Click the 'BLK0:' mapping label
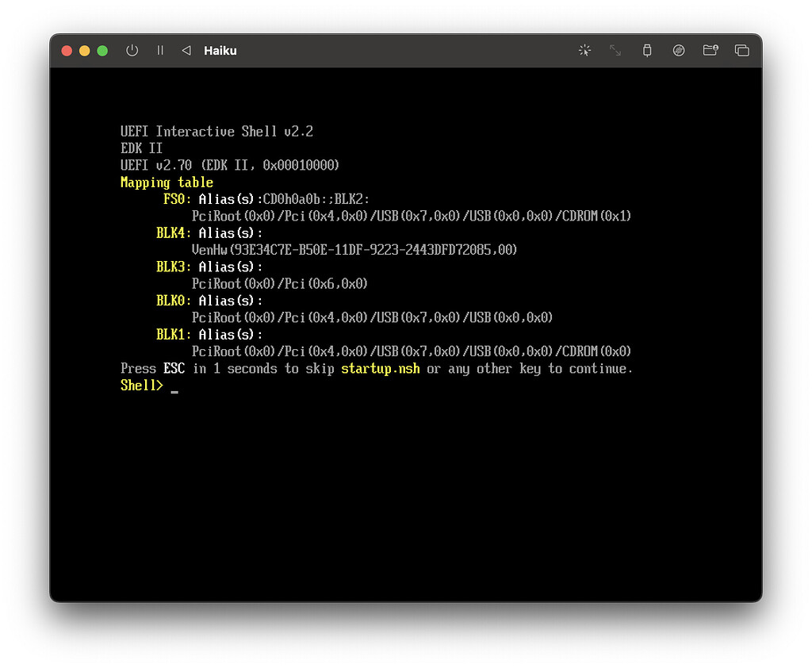This screenshot has width=812, height=668. click(x=174, y=301)
